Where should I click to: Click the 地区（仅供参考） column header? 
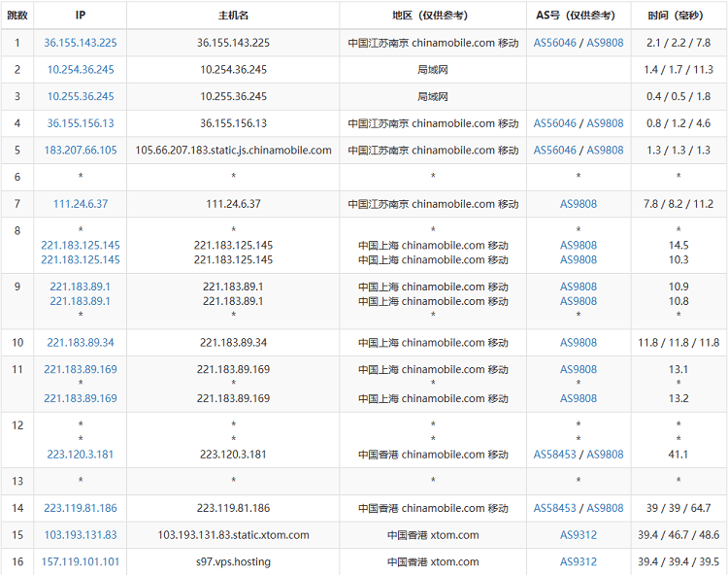[x=433, y=16]
